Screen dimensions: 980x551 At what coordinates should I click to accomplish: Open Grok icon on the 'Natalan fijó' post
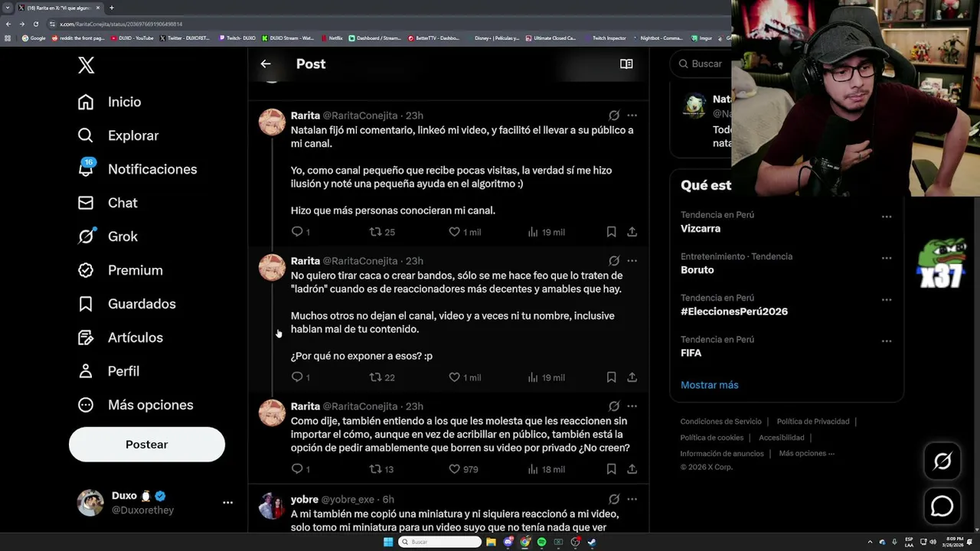click(614, 116)
